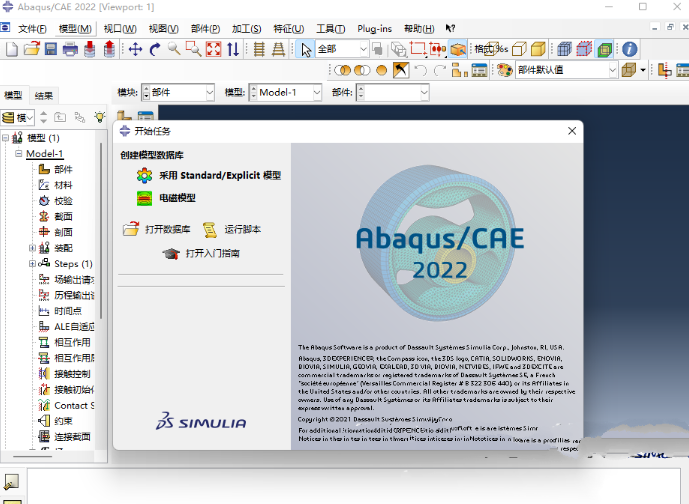Click the Pan view tool icon
Image resolution: width=689 pixels, height=504 pixels.
[135, 49]
